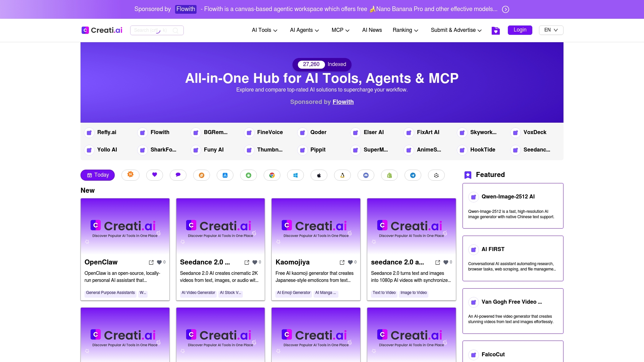The image size is (644, 362).
Task: Select the Android platform filter icon
Action: tap(249, 175)
